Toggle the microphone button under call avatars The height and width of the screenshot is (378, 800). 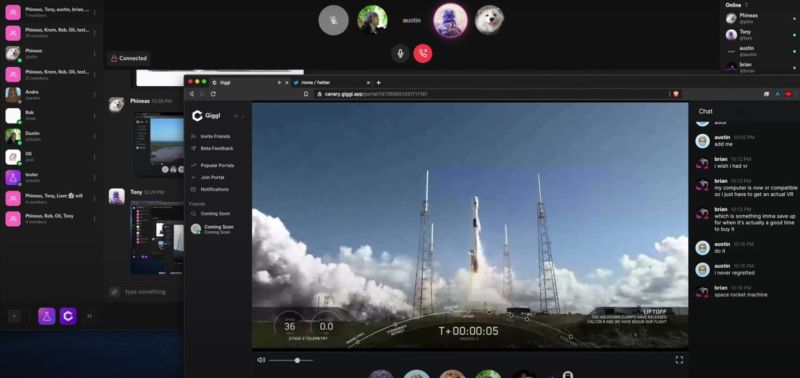click(400, 53)
